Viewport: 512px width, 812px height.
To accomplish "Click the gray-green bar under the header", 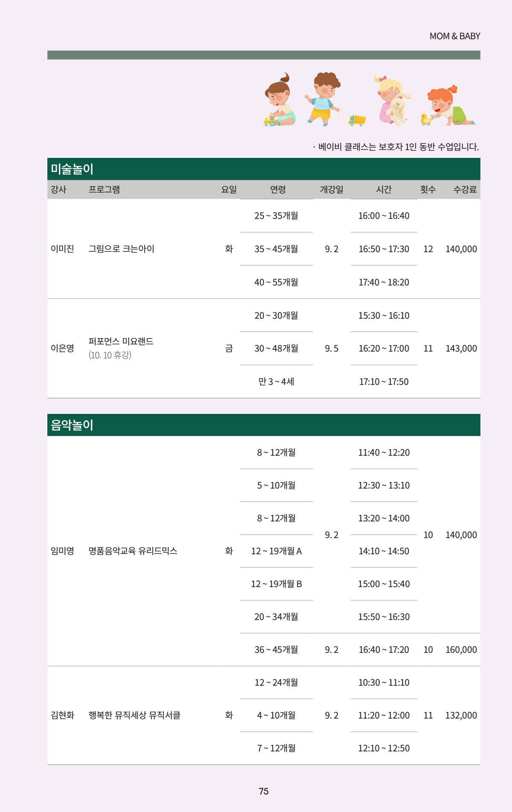I will click(x=264, y=55).
